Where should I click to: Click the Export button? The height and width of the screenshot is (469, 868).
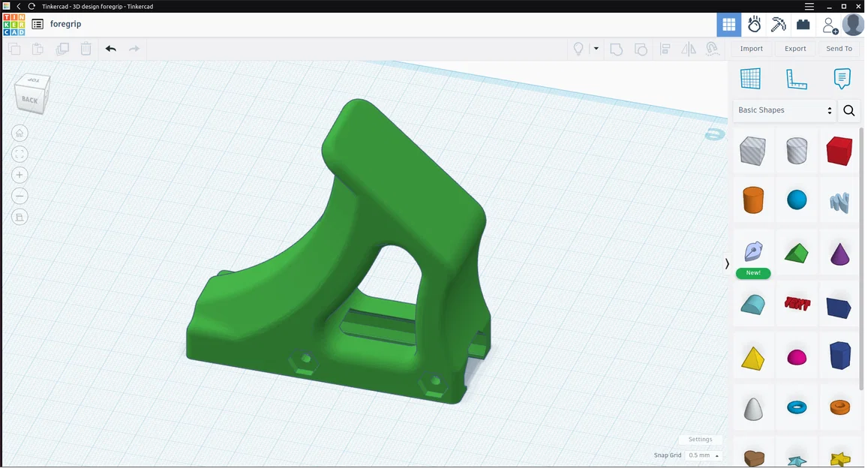click(x=795, y=49)
